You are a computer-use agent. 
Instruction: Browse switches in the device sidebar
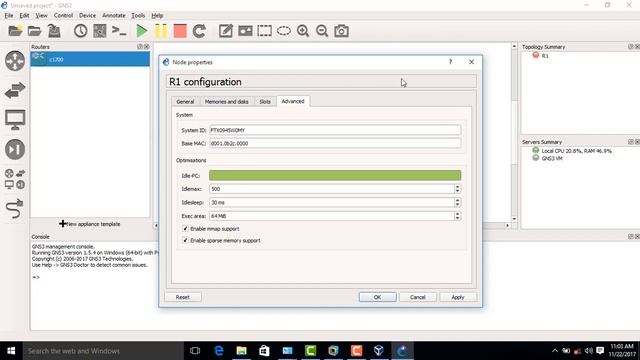coord(15,90)
